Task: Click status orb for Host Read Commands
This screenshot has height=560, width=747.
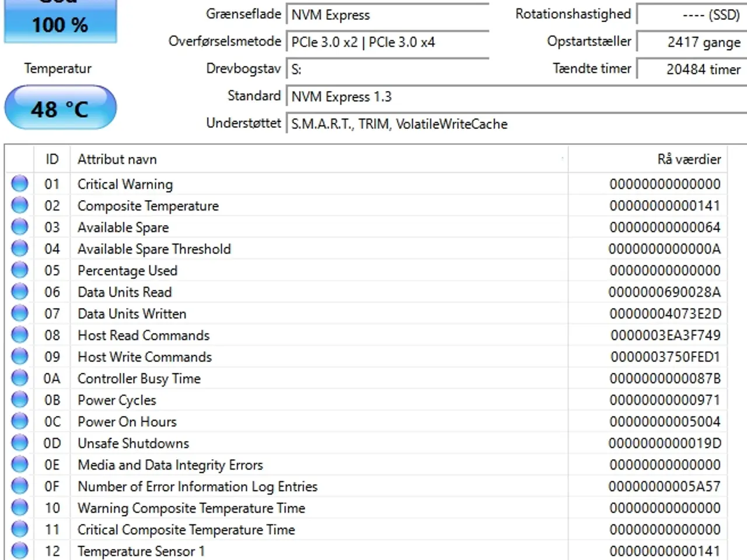Action: coord(19,335)
